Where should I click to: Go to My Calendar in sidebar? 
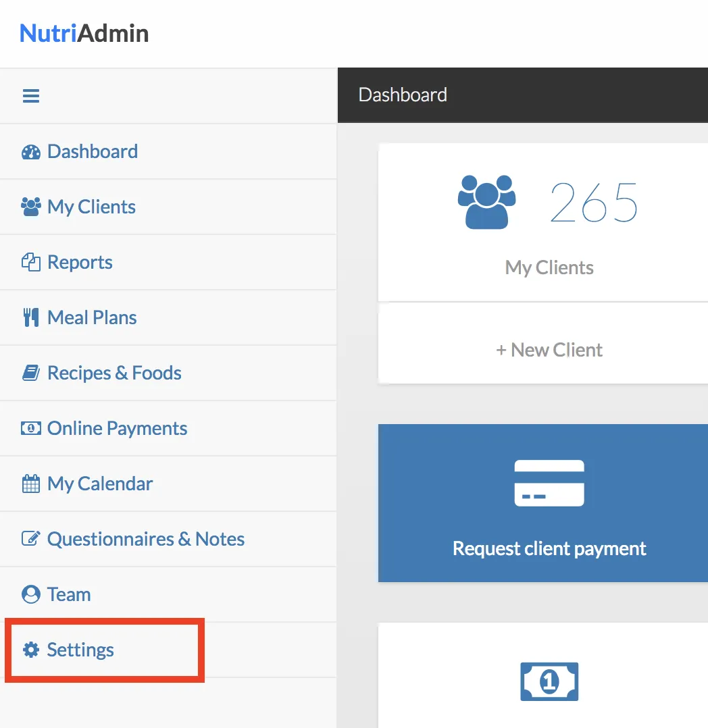100,484
